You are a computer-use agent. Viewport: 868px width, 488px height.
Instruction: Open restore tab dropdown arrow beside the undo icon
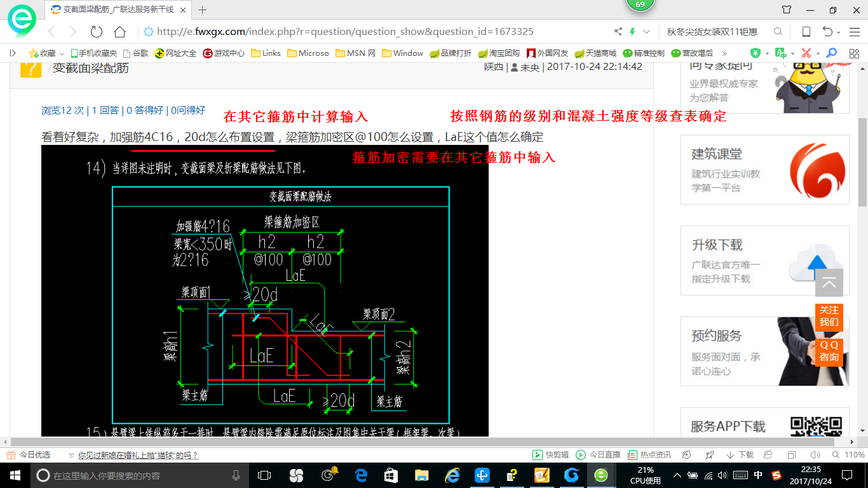(x=838, y=32)
